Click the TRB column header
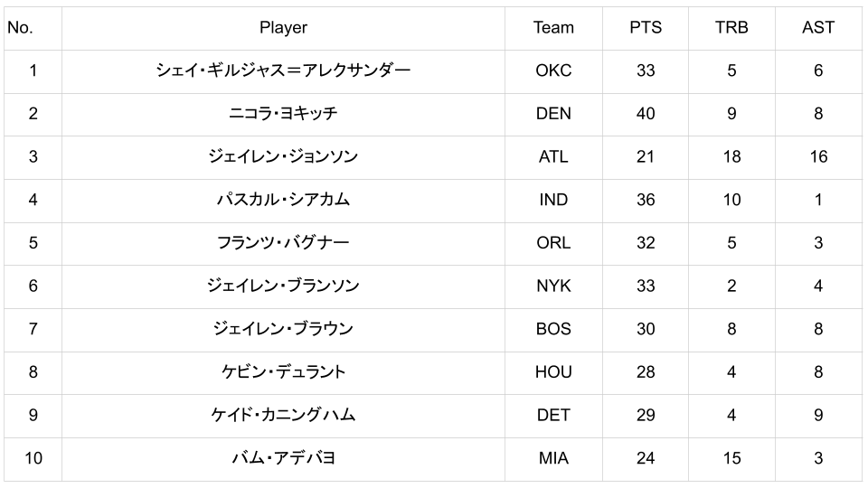The height and width of the screenshot is (488, 868). pos(731,27)
